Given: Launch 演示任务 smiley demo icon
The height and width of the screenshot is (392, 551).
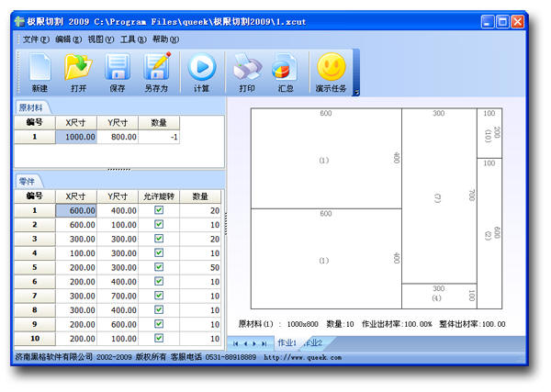Looking at the screenshot, I should pyautogui.click(x=331, y=73).
